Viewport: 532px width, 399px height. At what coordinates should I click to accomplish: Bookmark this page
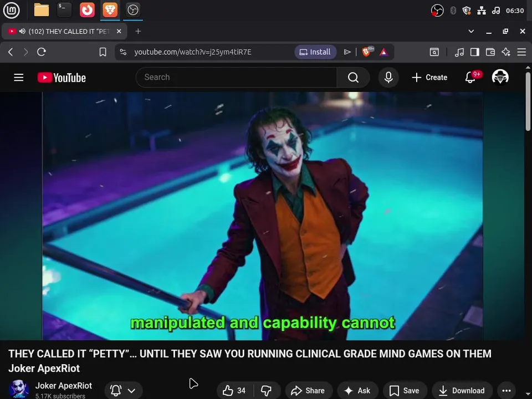(103, 52)
